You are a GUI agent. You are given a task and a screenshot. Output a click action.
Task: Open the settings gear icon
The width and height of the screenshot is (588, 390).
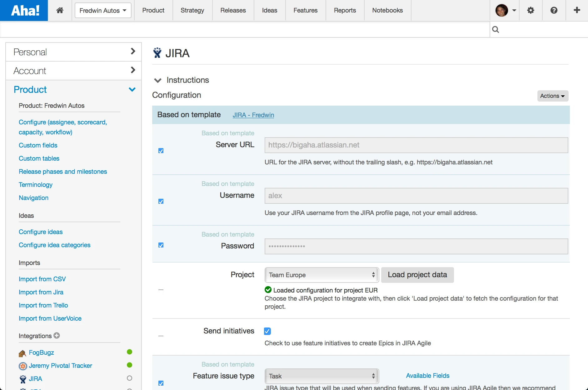[x=531, y=10]
